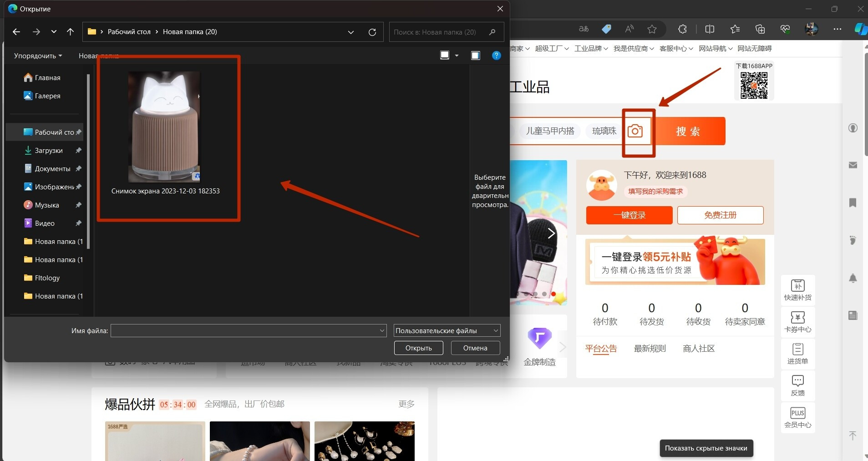Expand the Имя файла suggestions dropdown
This screenshot has height=461, width=868.
tap(382, 331)
